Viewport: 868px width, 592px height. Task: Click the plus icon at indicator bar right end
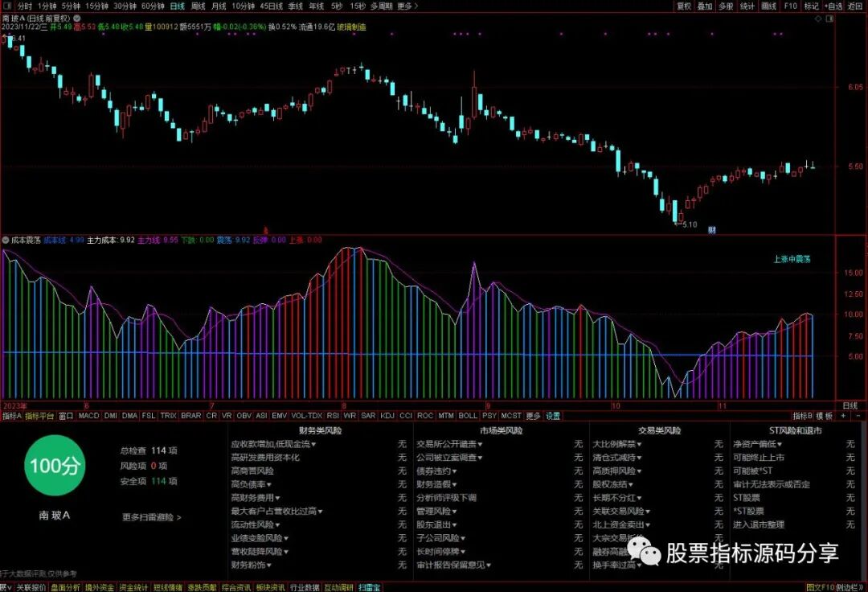pos(843,415)
